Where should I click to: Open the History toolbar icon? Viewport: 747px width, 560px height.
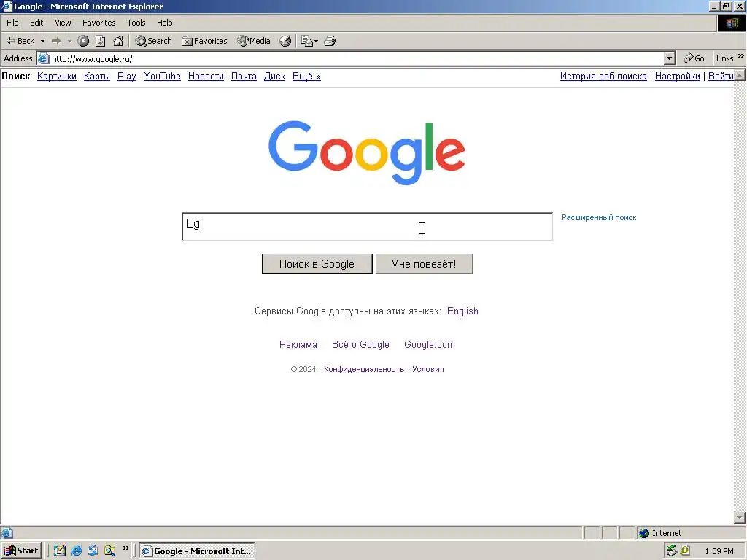click(x=285, y=41)
